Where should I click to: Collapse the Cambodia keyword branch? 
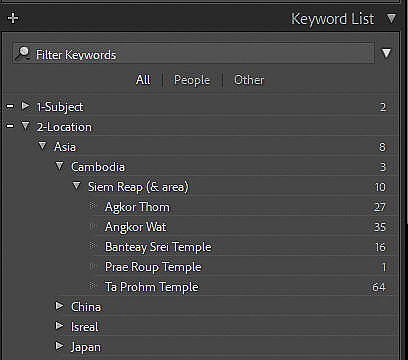(59, 166)
